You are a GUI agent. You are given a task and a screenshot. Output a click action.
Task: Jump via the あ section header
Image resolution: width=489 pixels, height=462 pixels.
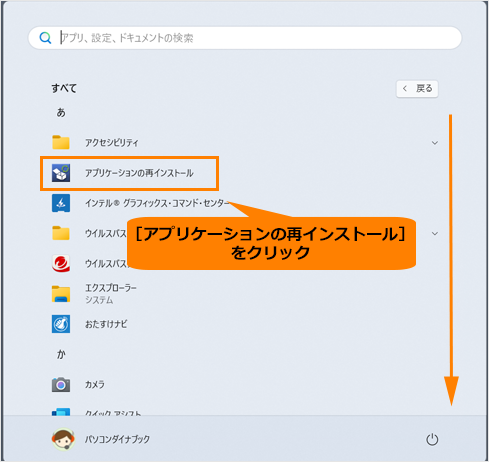61,112
